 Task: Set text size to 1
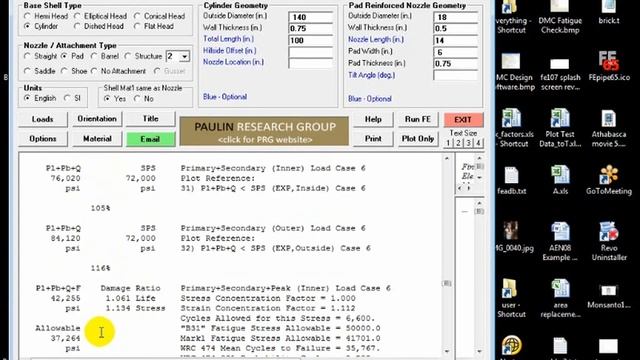coord(449,143)
